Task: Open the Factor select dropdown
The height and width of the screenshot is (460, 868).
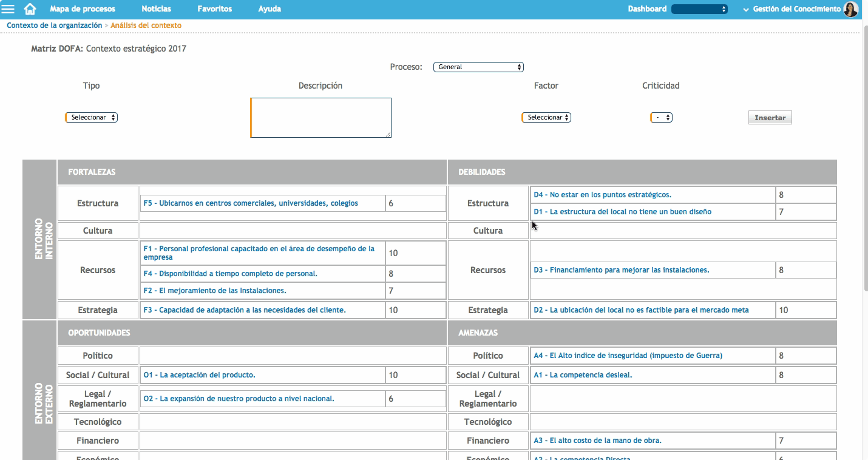Action: click(546, 118)
